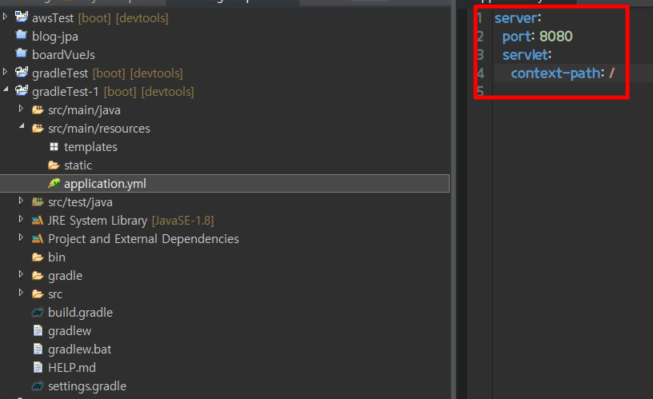This screenshot has height=399, width=653.
Task: Click the gradlew file icon
Action: [x=38, y=331]
